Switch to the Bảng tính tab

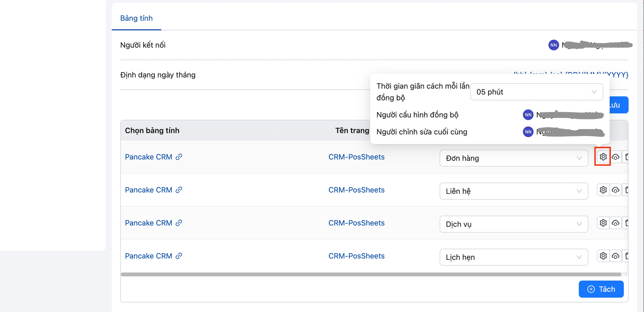pyautogui.click(x=136, y=18)
